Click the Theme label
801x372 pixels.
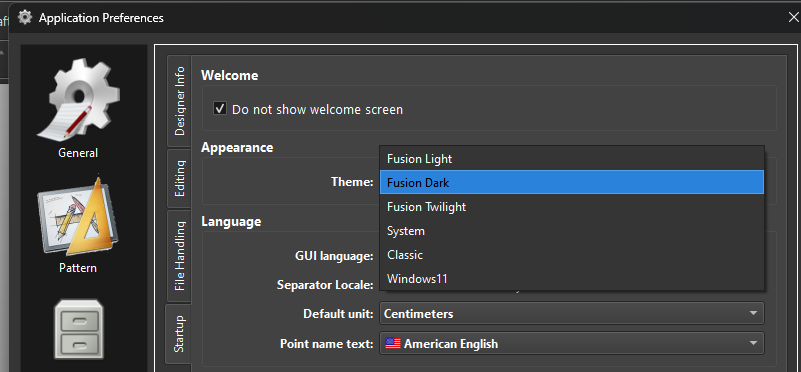352,181
